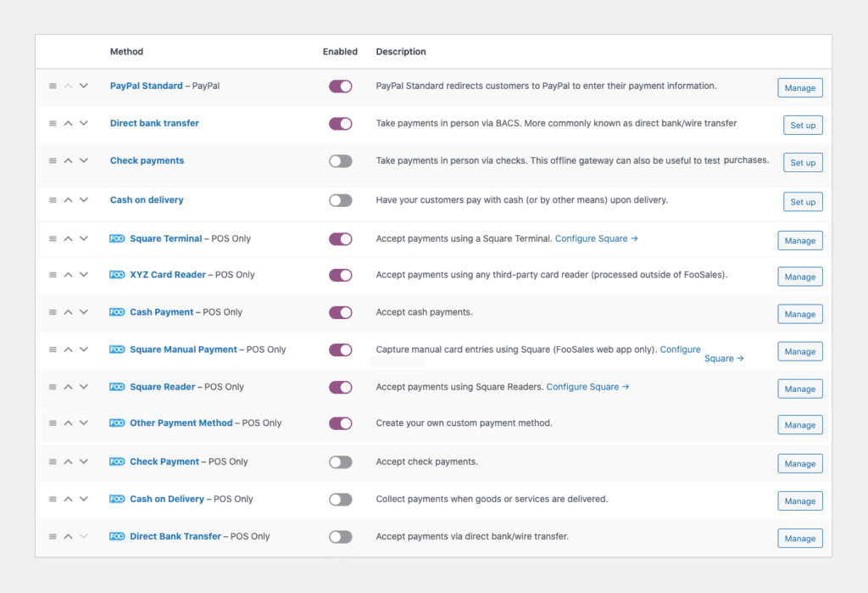Move Cash on Delivery POS up with arrow
This screenshot has width=868, height=593.
coord(68,500)
